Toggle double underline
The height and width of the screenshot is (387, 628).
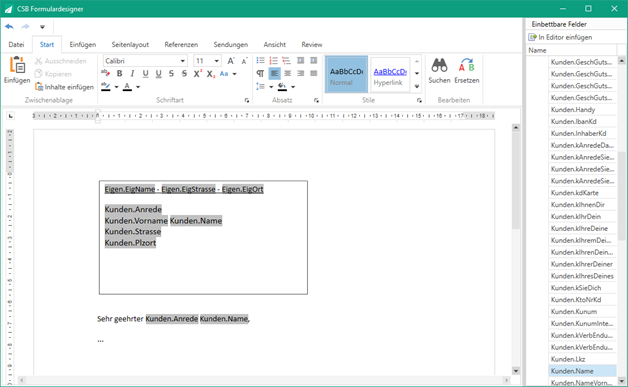click(159, 73)
